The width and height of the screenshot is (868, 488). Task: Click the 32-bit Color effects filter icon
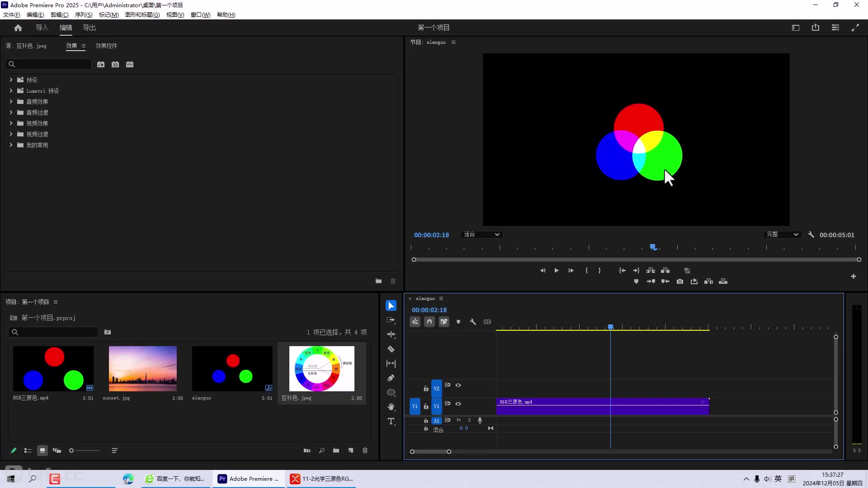(x=115, y=64)
